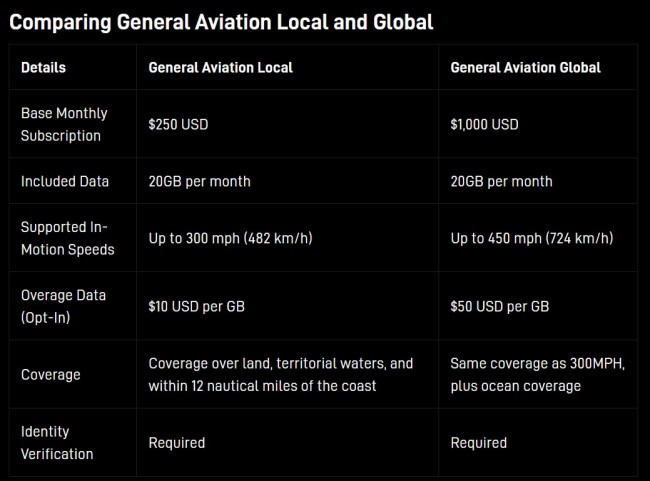Select '20GB per month' under Global column
This screenshot has width=650, height=481.
tap(501, 182)
